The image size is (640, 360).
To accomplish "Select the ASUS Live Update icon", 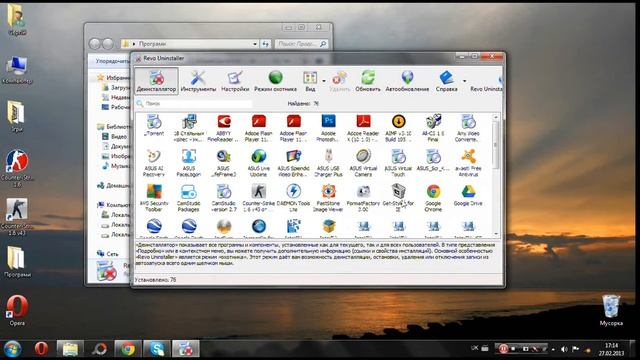I will (x=259, y=156).
